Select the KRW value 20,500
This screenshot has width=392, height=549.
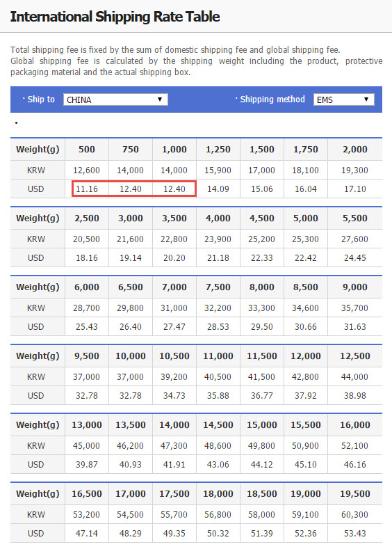86,239
